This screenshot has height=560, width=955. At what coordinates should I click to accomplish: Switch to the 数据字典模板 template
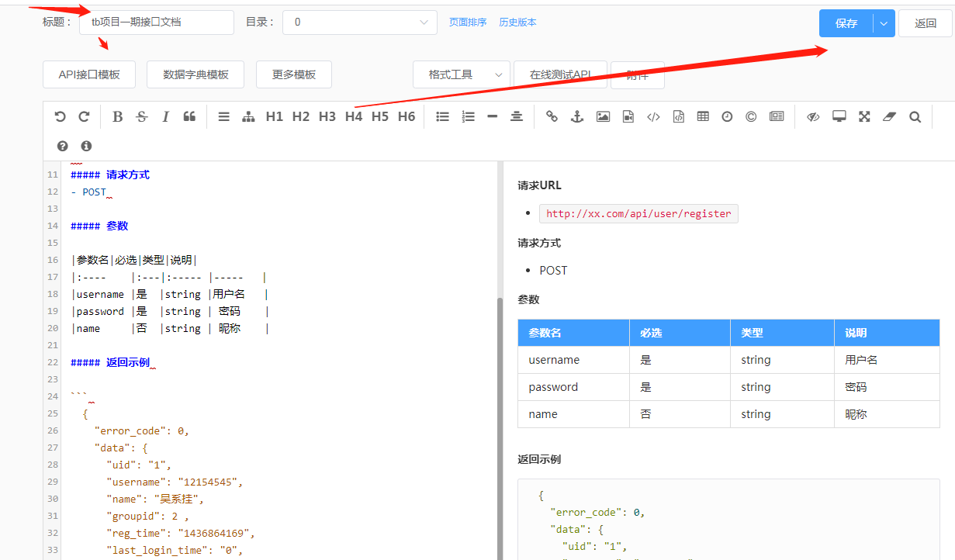[195, 74]
